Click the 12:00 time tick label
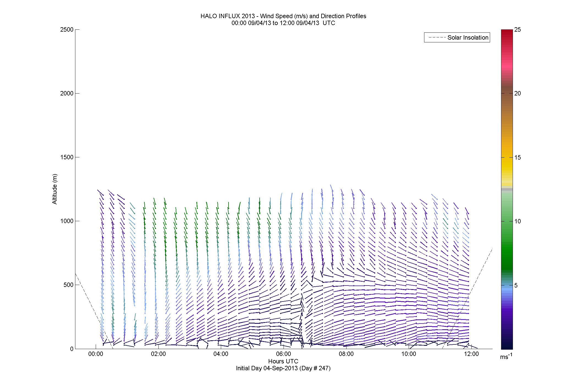Screen dimensions: 577x392 click(x=471, y=354)
